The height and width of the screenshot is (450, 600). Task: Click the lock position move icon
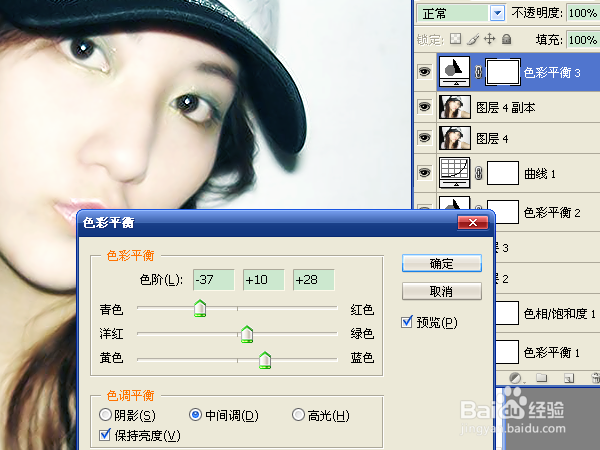[490, 39]
